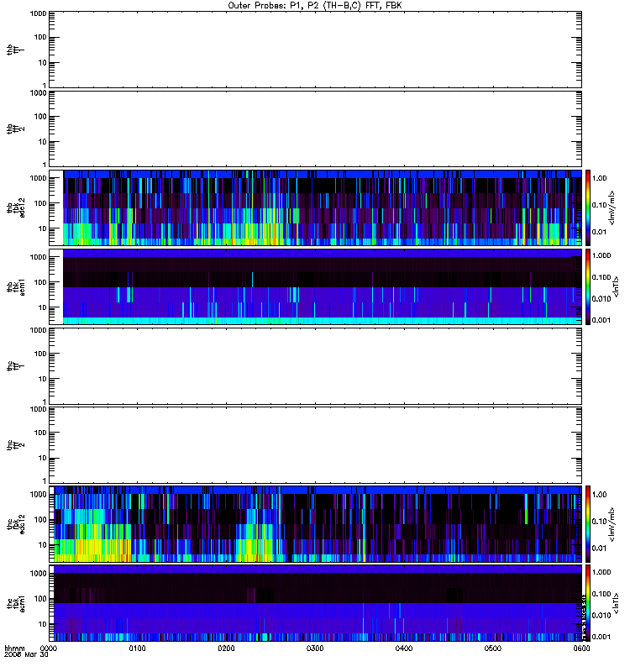Click the '<|mV/m|>' unit label beside thb edc12 colorbar
630x672 pixels.
(612, 207)
